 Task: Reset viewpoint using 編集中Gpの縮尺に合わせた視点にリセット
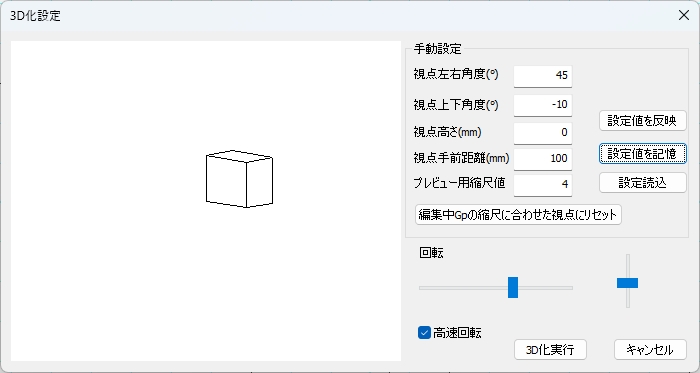[x=518, y=215]
